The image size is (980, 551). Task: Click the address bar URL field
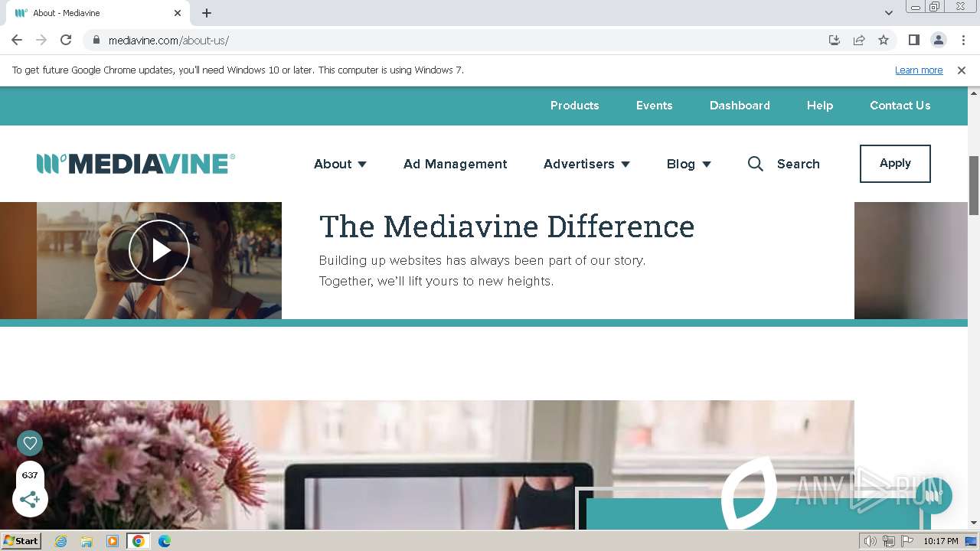tap(459, 40)
